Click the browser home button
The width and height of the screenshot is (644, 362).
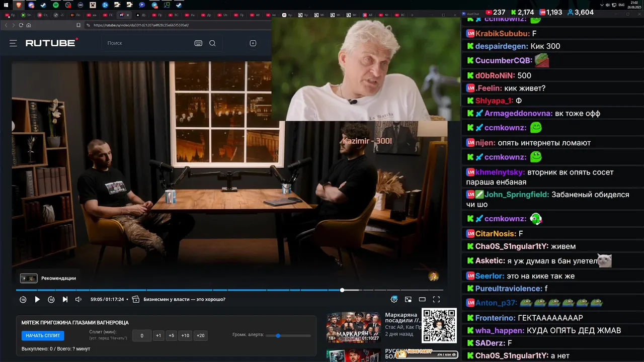pos(29,25)
